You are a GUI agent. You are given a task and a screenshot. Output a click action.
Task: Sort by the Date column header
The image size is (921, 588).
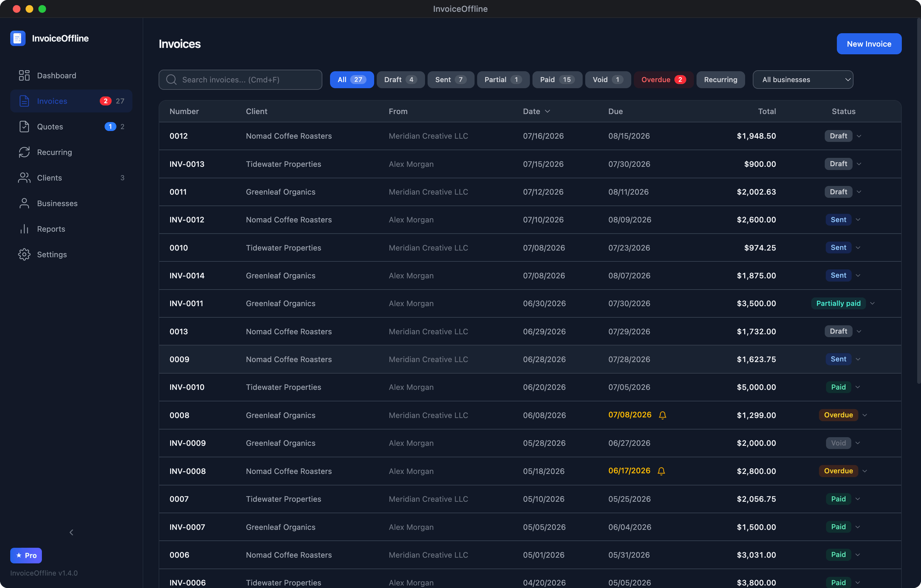(536, 111)
